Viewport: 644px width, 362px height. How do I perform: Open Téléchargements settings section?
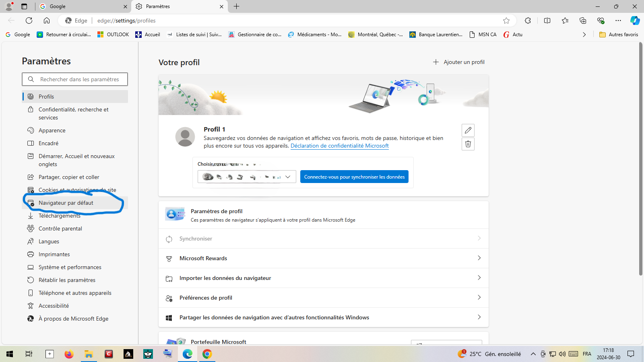[x=75, y=216]
